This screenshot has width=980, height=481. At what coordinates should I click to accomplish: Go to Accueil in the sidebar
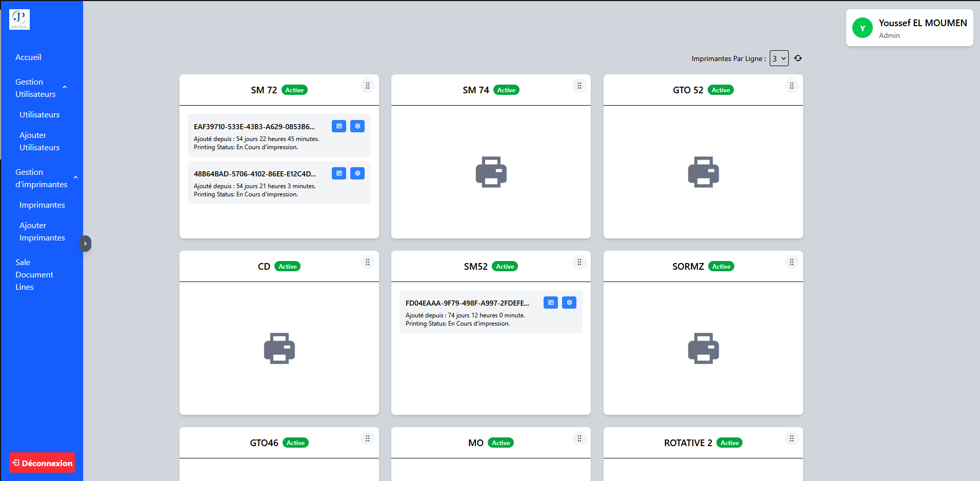pos(28,57)
